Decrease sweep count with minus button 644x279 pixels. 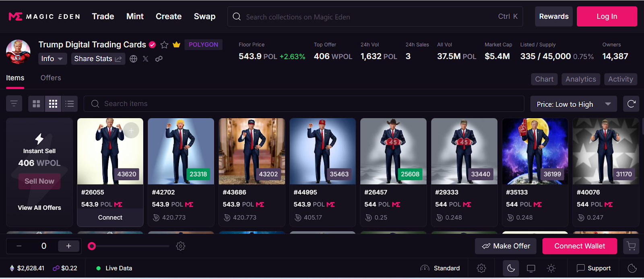(19, 246)
